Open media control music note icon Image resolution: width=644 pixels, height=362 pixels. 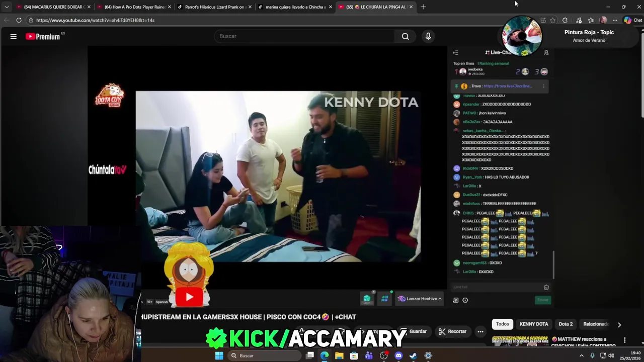click(579, 20)
